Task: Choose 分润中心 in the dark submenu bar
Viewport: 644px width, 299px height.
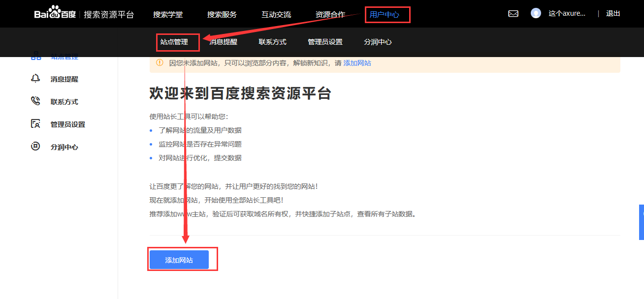Action: [378, 42]
